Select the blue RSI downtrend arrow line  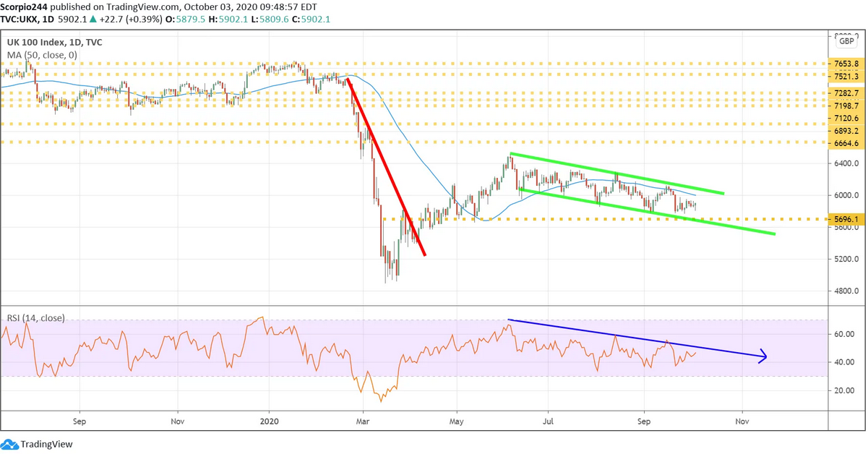coord(637,338)
